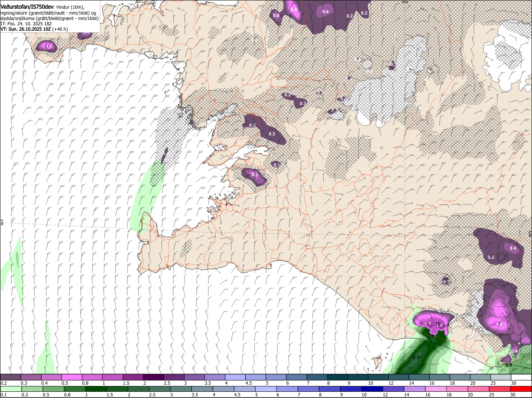Click the Veðurstofan/IS750dev title text
Screen dimensions: 532x398
click(27, 7)
